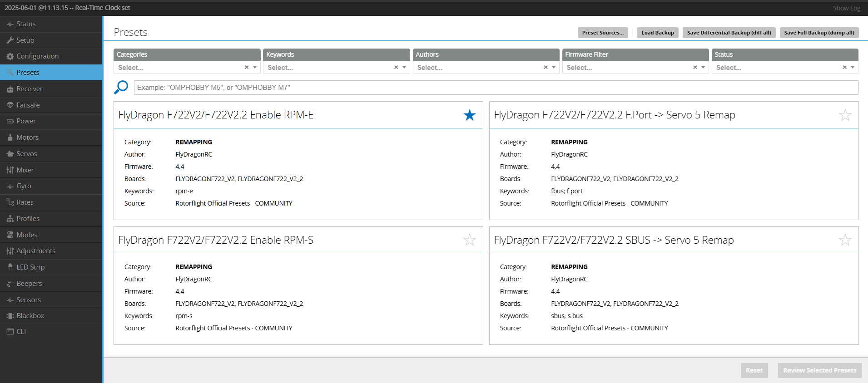Click the Receiver icon in sidebar
This screenshot has width=868, height=383.
(x=10, y=89)
